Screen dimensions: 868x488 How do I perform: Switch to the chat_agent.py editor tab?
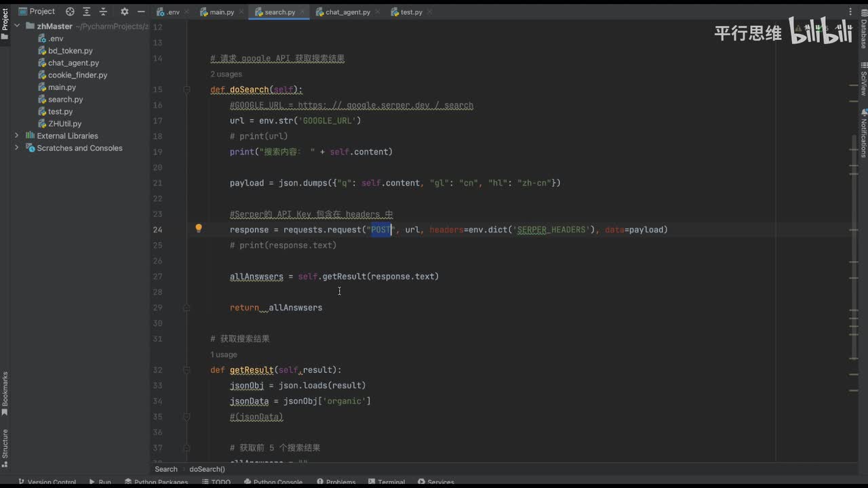coord(347,12)
